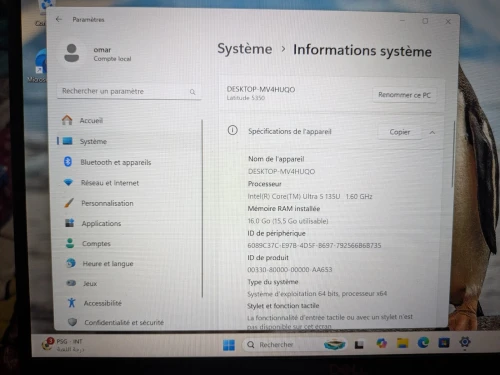Click the Intel(R) Core(TM) Ultra 5 135U text

tap(294, 196)
